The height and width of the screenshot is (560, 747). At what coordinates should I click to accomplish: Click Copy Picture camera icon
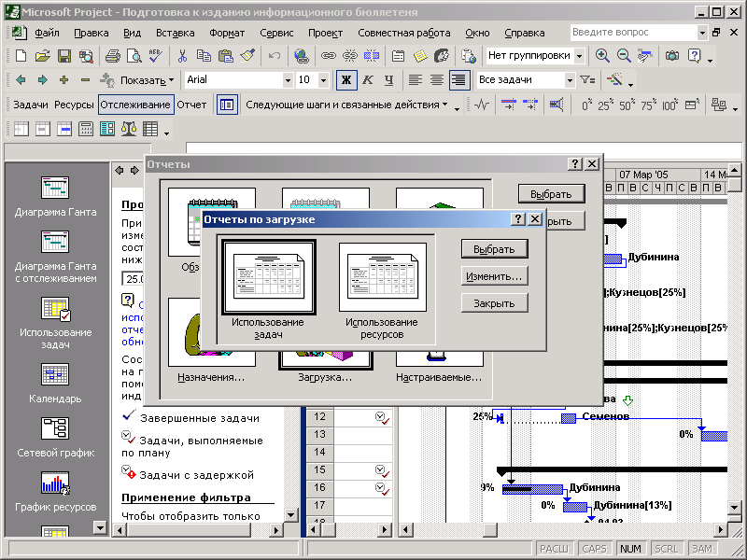[672, 56]
